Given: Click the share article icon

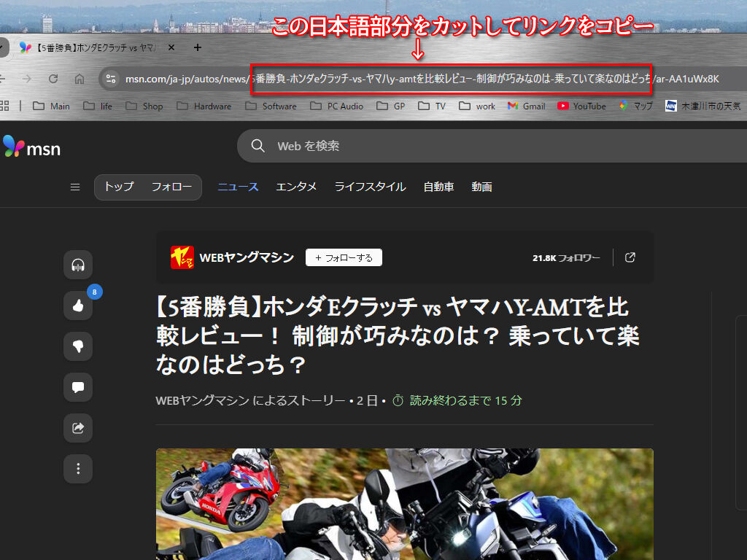Looking at the screenshot, I should (x=78, y=428).
